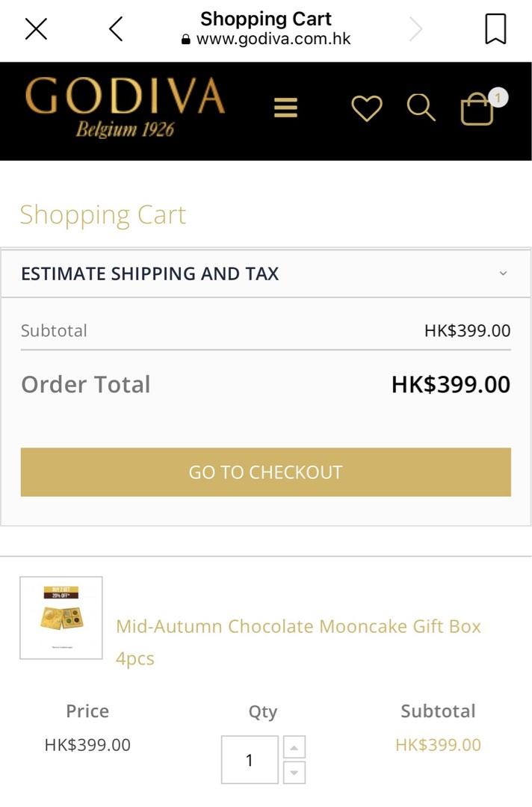532x807 pixels.
Task: Open the wishlist heart icon
Action: point(367,109)
